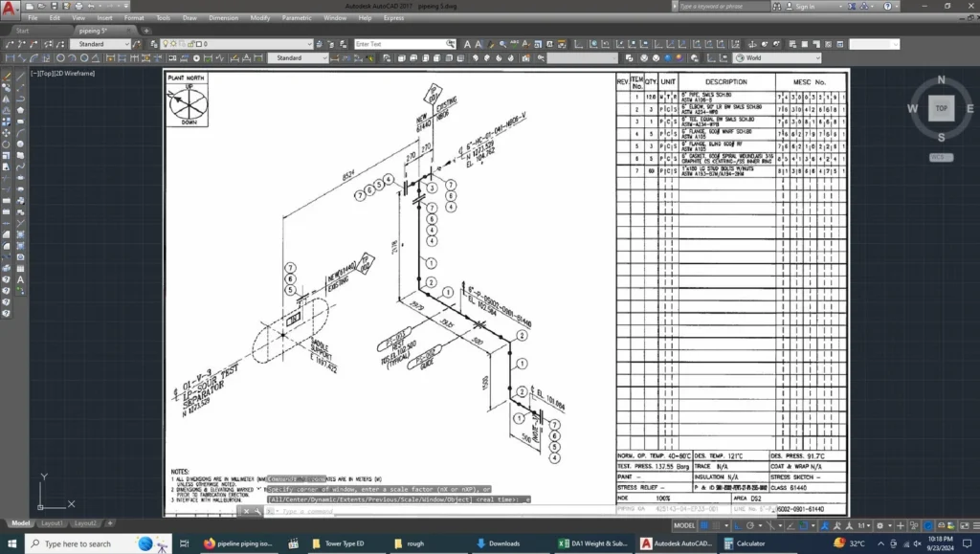Click the Plot printer icon in quick access toolbar
Screen dimensions: 980x554
(x=80, y=6)
